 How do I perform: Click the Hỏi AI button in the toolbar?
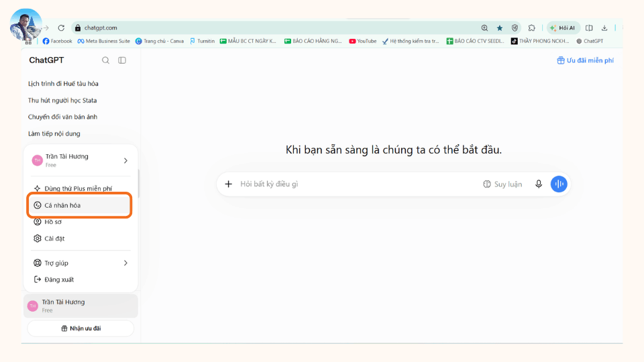click(563, 28)
